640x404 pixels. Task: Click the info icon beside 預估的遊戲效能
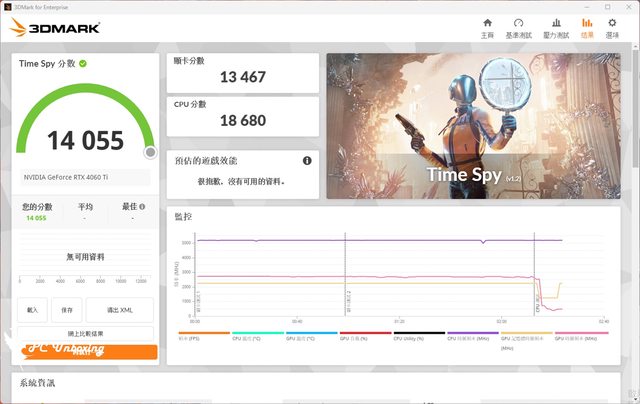[307, 160]
